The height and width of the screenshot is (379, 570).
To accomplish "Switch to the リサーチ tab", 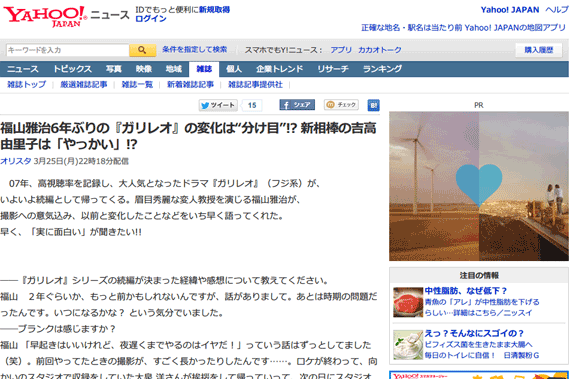I will [x=333, y=69].
